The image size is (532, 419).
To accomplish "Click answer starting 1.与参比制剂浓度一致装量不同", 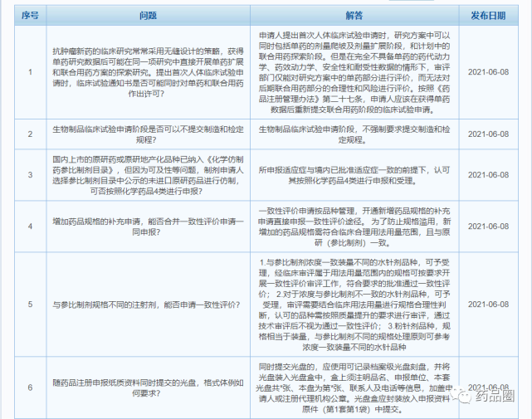I will click(354, 305).
